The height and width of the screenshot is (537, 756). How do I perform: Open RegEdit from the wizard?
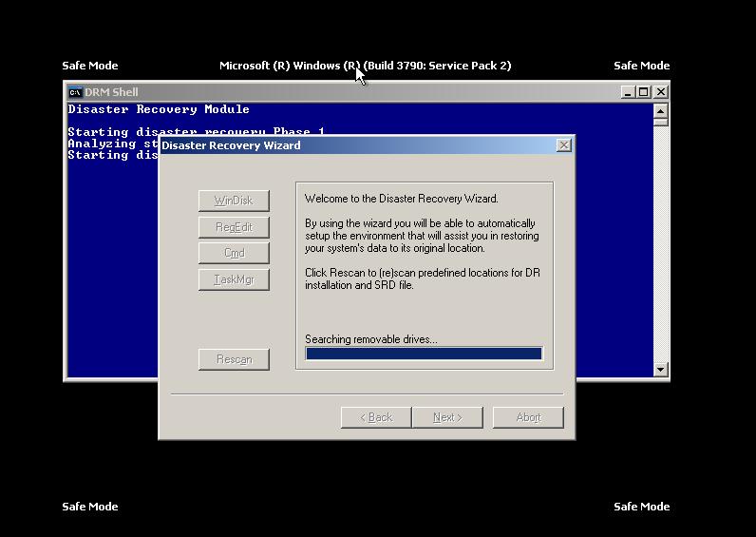[234, 227]
